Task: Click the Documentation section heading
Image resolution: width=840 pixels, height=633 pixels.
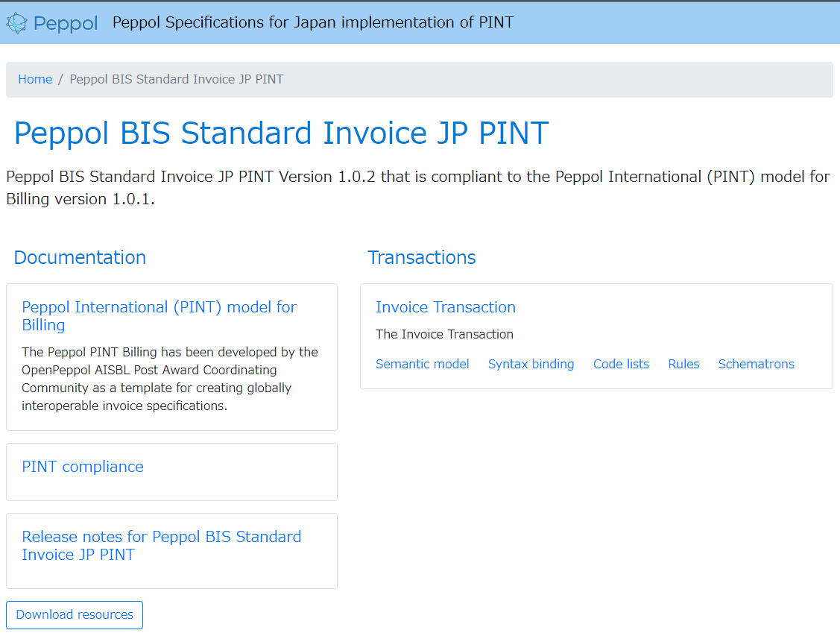Action: 80,257
